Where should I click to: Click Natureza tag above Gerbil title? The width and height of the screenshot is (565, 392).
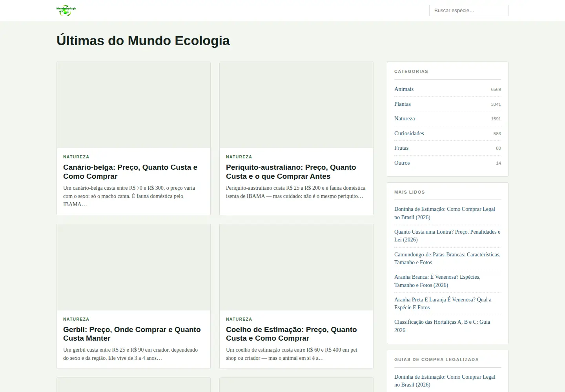click(x=76, y=319)
